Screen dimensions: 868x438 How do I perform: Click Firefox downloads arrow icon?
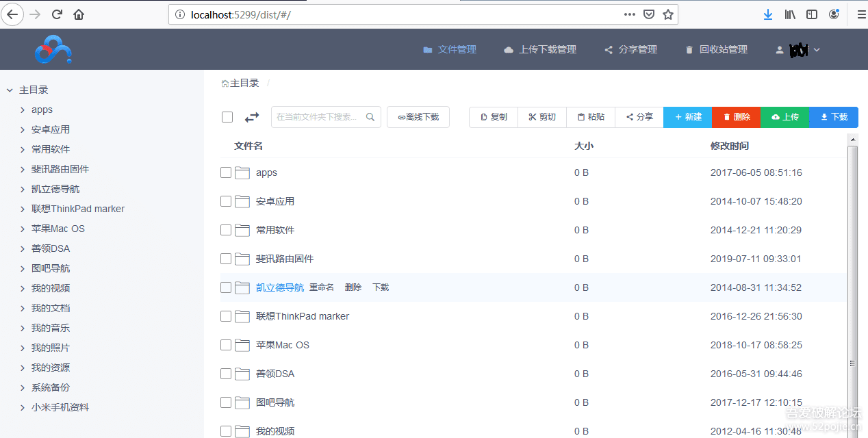tap(768, 14)
